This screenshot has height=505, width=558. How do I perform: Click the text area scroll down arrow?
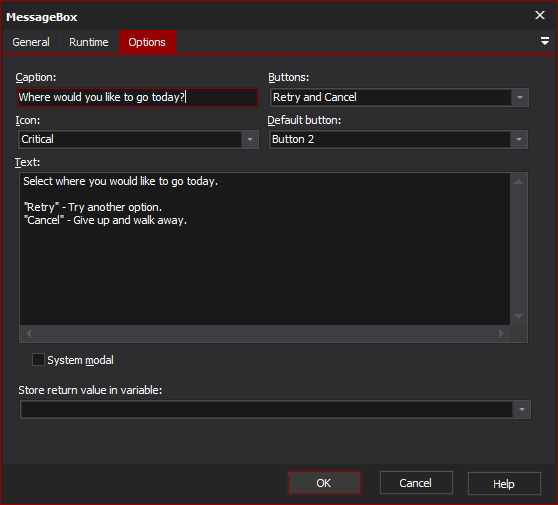click(x=518, y=316)
